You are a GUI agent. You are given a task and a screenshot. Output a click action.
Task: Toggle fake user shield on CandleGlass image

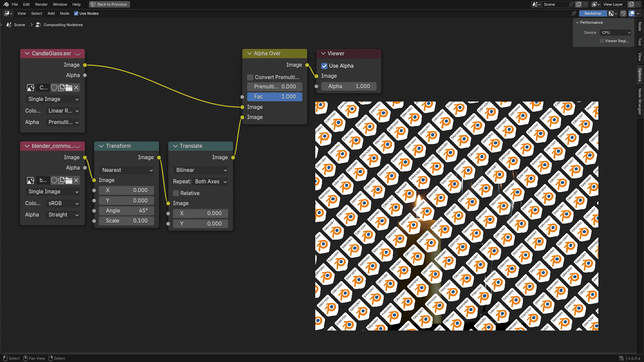pyautogui.click(x=54, y=87)
